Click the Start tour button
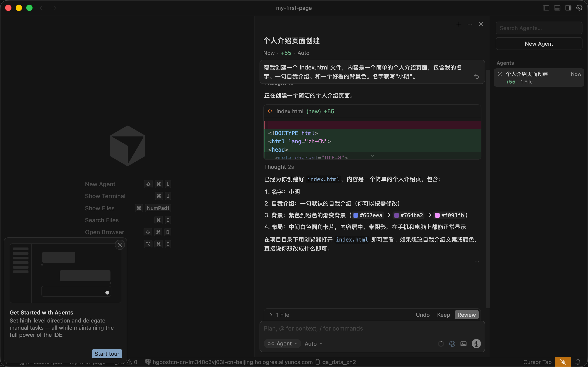 [107, 354]
